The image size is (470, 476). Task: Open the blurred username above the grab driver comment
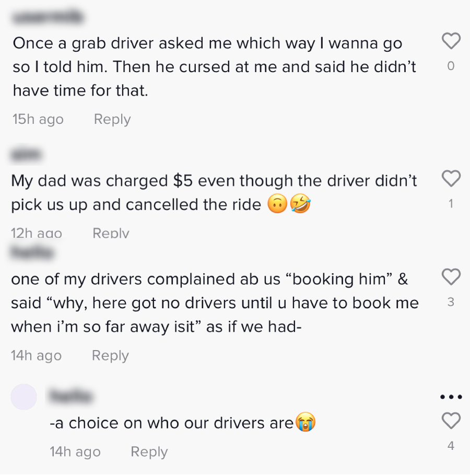click(x=47, y=17)
